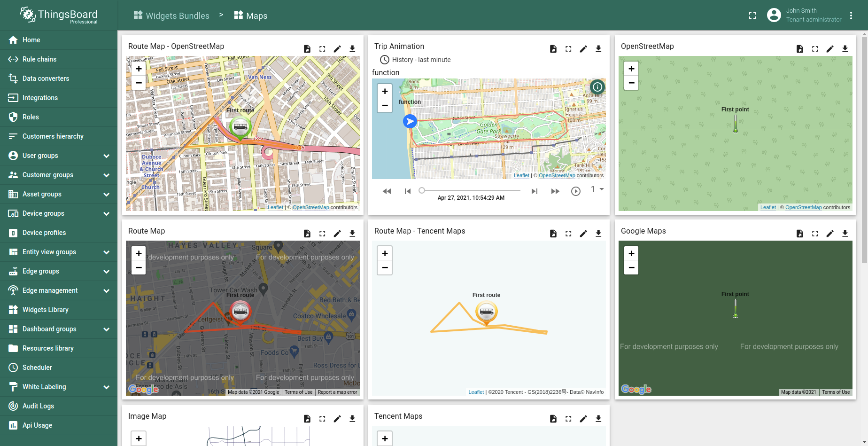Open Scheduler page
The height and width of the screenshot is (446, 868).
pos(59,368)
